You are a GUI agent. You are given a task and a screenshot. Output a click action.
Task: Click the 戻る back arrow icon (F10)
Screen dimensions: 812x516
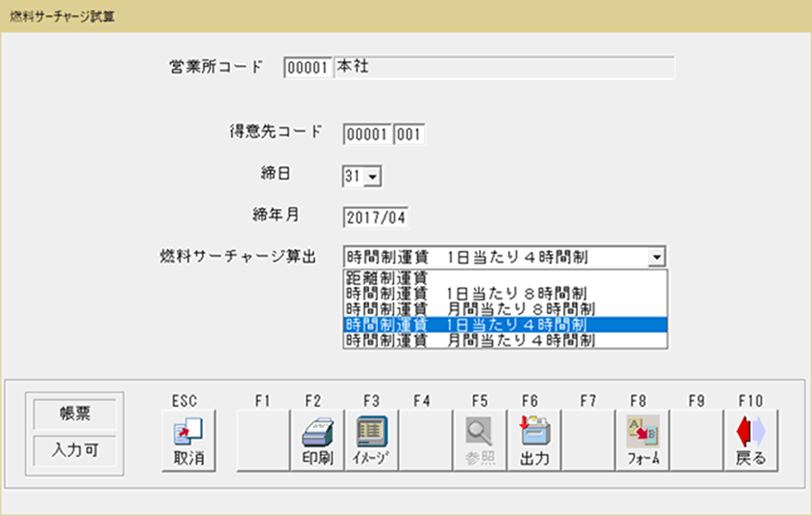751,440
